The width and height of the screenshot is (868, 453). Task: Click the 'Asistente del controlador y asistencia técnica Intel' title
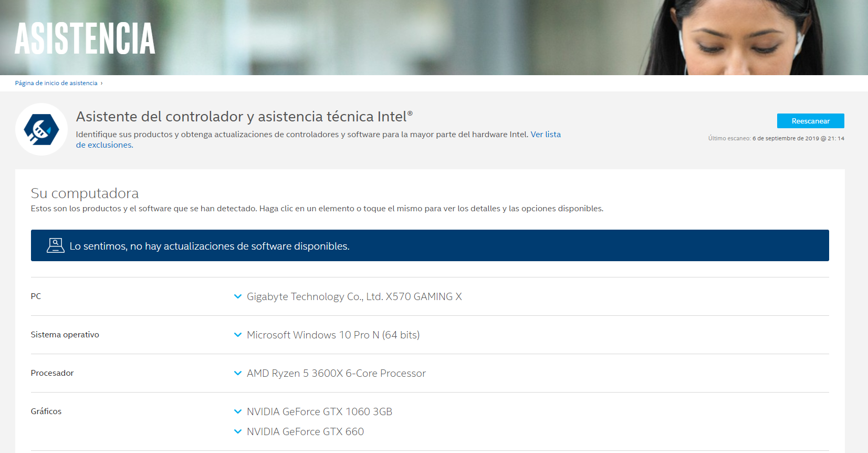coord(244,116)
